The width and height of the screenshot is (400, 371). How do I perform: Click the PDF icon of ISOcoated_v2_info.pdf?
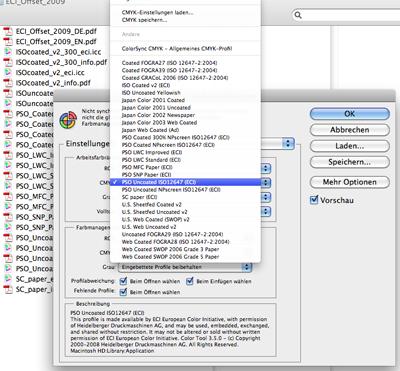tap(8, 83)
